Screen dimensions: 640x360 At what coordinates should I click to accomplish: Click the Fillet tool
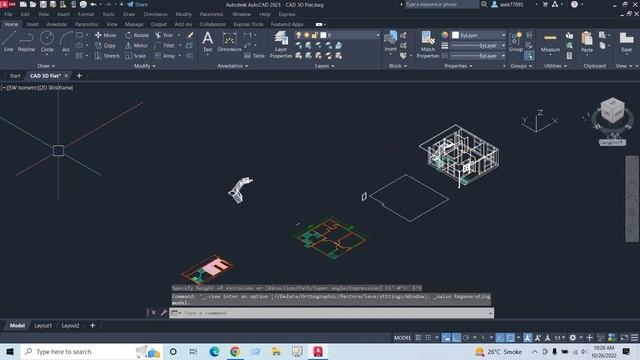(164, 46)
